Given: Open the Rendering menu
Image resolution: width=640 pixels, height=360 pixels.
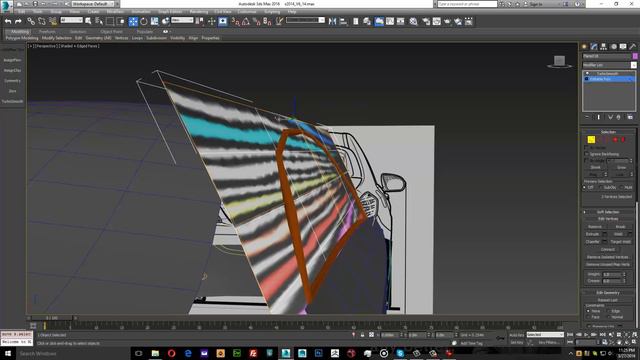Looking at the screenshot, I should point(199,12).
